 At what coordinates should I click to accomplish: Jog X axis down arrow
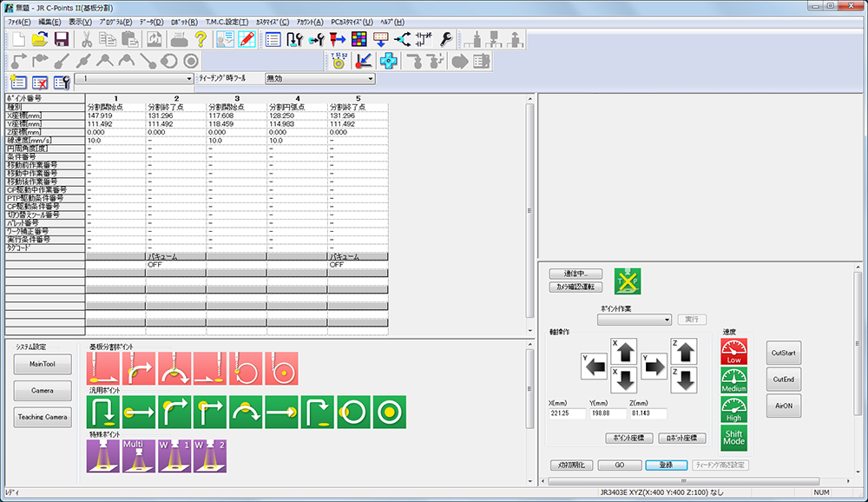tap(624, 380)
